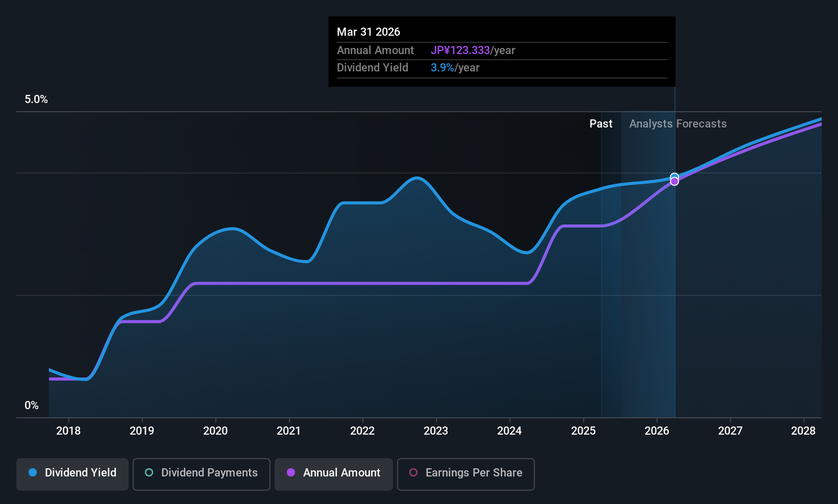Click the Past region label

(x=601, y=123)
